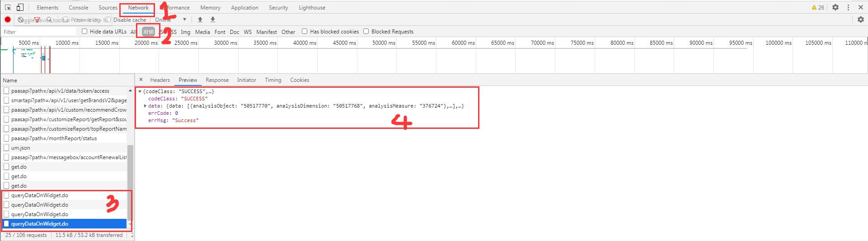The width and height of the screenshot is (868, 241).
Task: Stop recording the network log
Action: pos(8,19)
